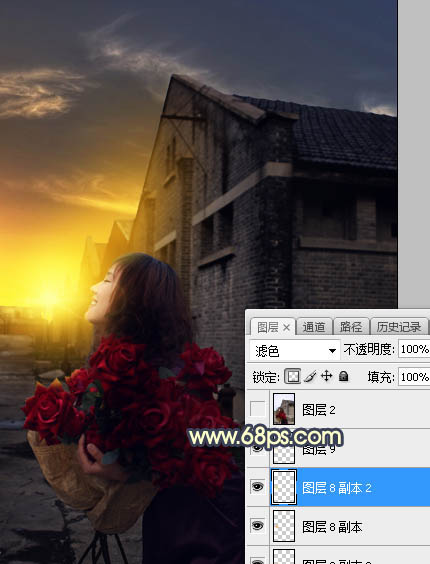Hide layer 图层 9 via eye icon
The image size is (430, 564).
pos(257,448)
